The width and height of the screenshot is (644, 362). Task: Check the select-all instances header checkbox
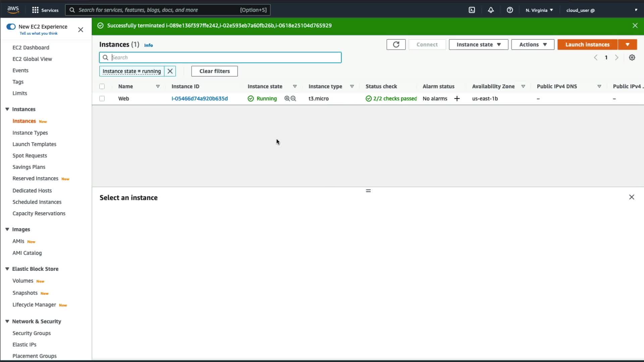pos(102,86)
